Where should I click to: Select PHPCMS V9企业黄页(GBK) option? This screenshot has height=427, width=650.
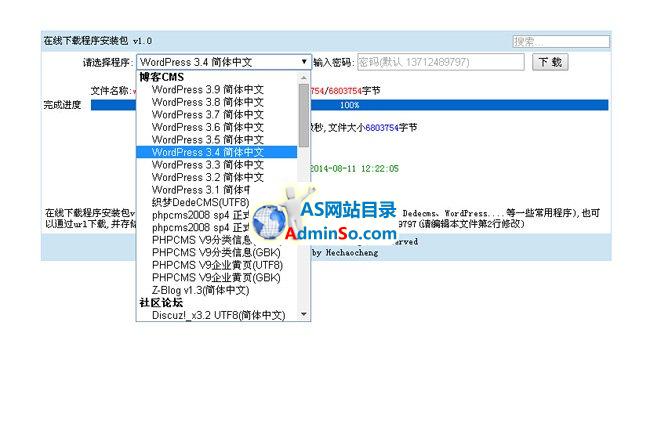(x=216, y=278)
